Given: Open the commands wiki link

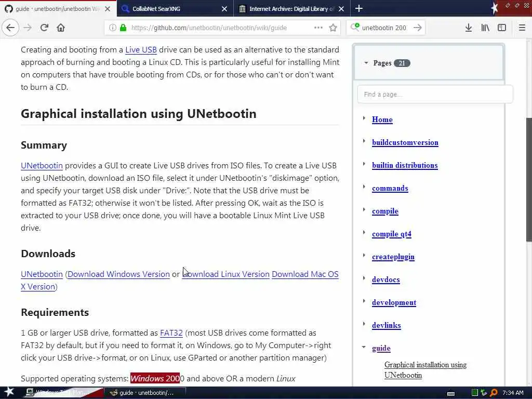Looking at the screenshot, I should 390,188.
